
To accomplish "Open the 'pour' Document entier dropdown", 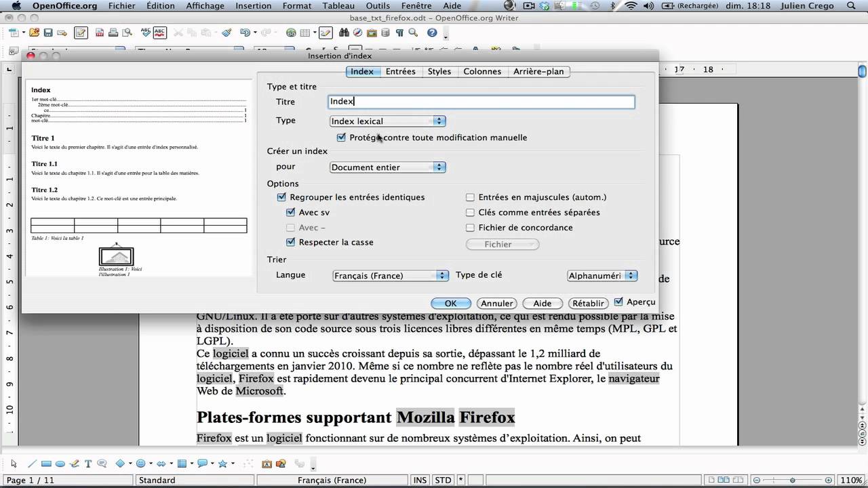I will tap(387, 167).
